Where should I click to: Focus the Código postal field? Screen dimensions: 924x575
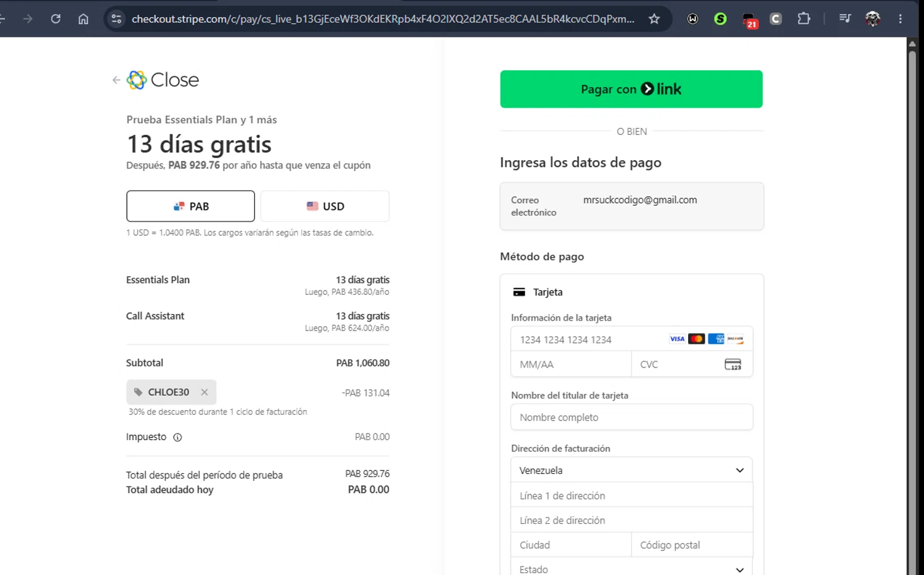pos(692,545)
